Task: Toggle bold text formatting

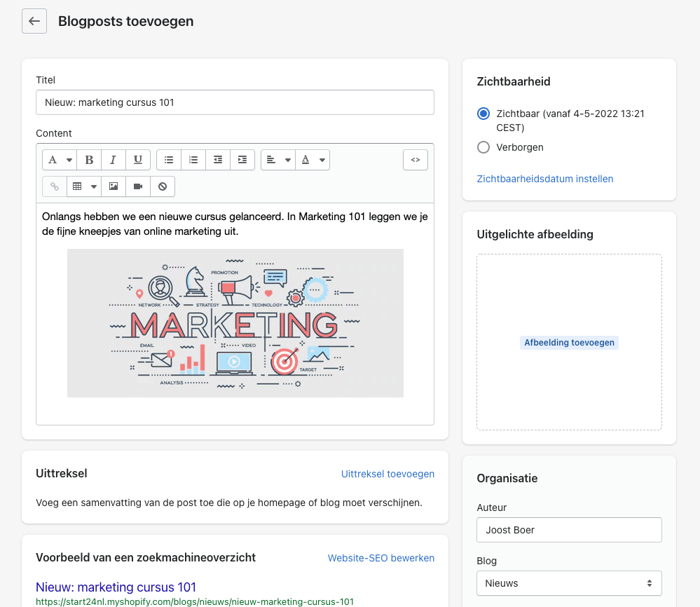Action: (89, 160)
